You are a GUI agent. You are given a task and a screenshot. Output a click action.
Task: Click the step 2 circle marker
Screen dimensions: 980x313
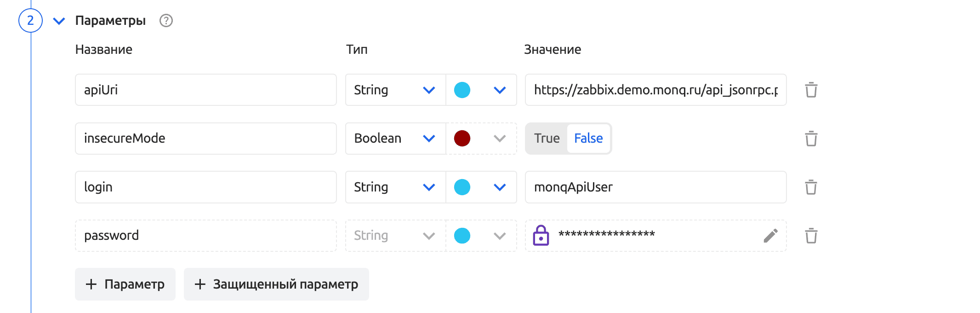tap(30, 21)
